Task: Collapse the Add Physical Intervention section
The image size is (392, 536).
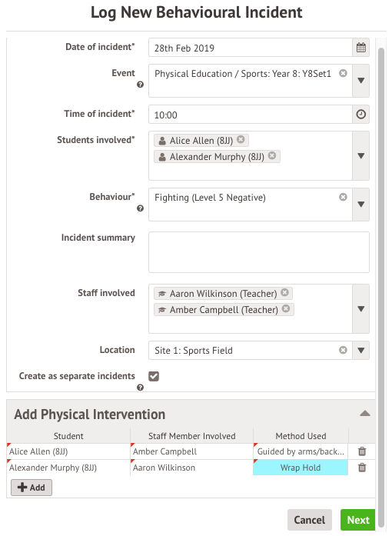Action: pyautogui.click(x=365, y=414)
